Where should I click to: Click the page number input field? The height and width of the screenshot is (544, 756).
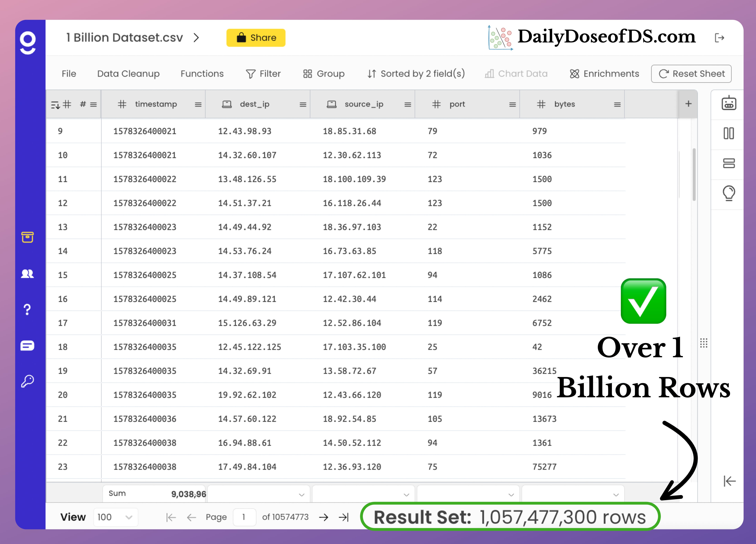[244, 517]
